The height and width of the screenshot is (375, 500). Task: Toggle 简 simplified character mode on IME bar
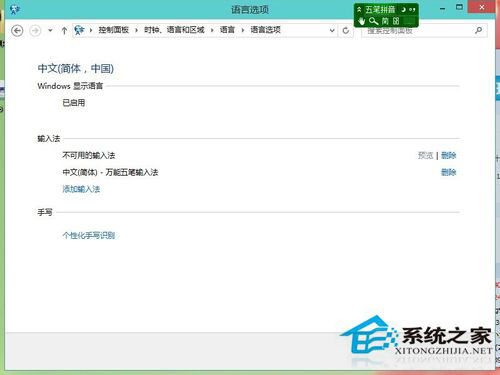tap(385, 21)
